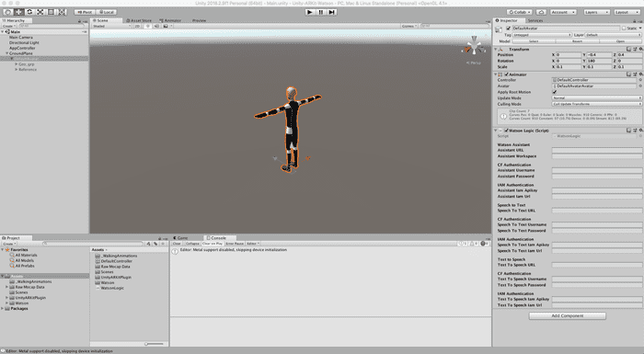
Task: Switch to the Asset Store tab
Action: click(x=139, y=20)
